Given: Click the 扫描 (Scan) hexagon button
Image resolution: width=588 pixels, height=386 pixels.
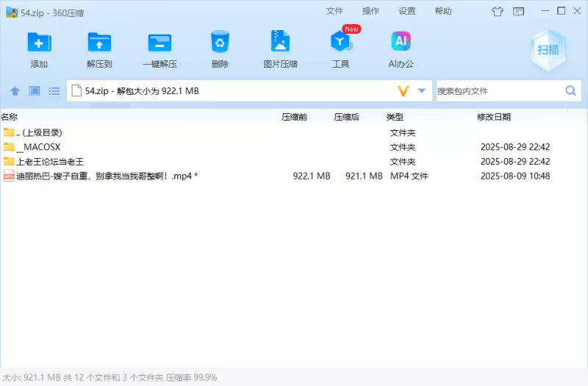Looking at the screenshot, I should coord(548,50).
